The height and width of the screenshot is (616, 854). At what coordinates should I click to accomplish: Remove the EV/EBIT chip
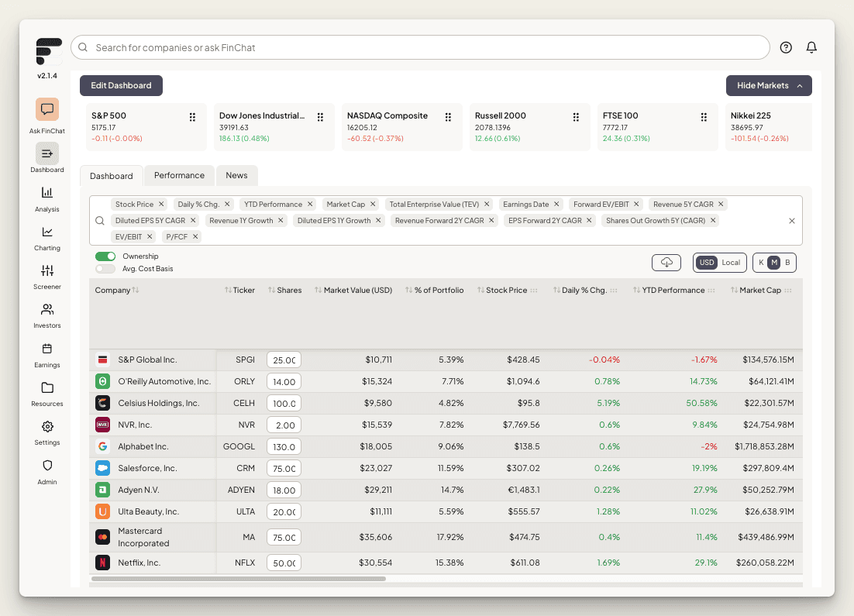(150, 236)
